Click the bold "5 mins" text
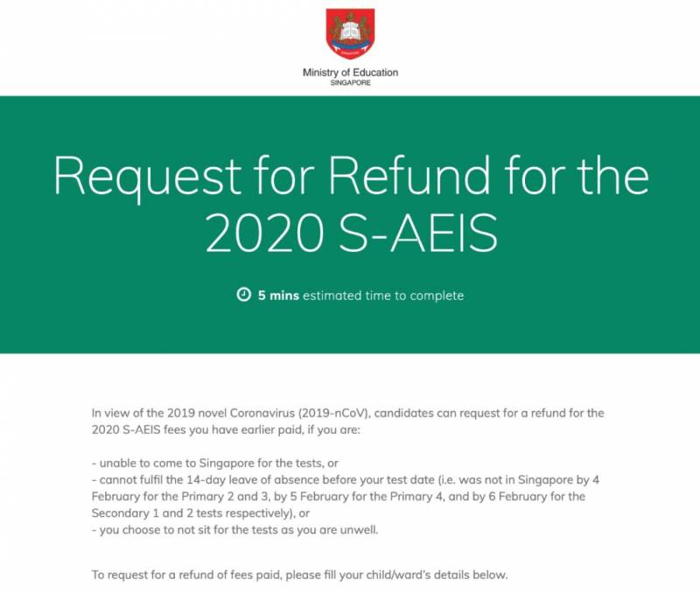This screenshot has width=700, height=593. [x=278, y=296]
